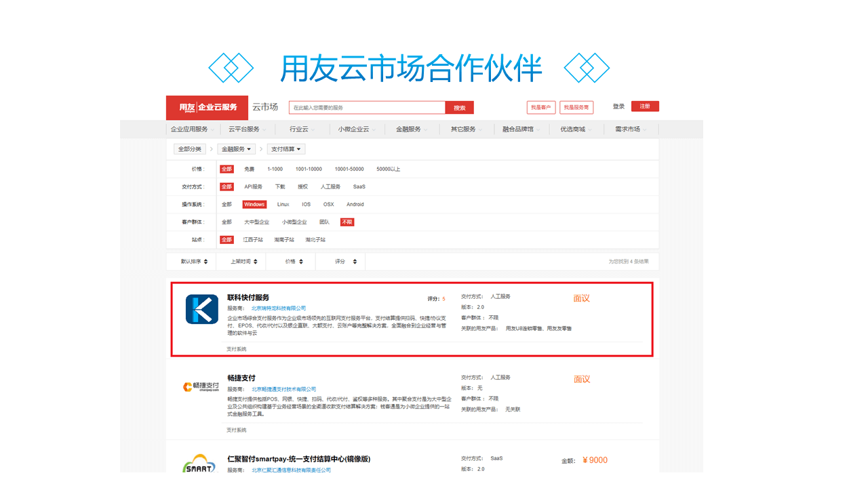The image size is (868, 488).
Task: Open the 畅捷支付 listing title
Action: (241, 378)
